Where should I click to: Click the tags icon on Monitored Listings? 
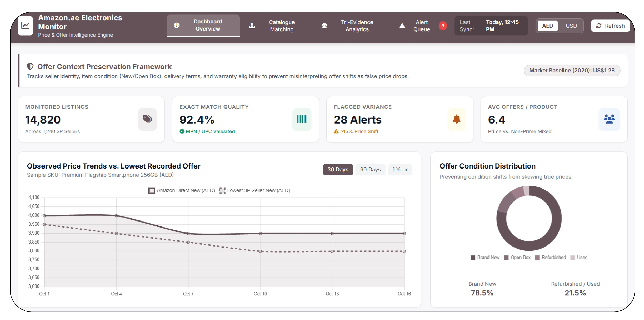(147, 119)
